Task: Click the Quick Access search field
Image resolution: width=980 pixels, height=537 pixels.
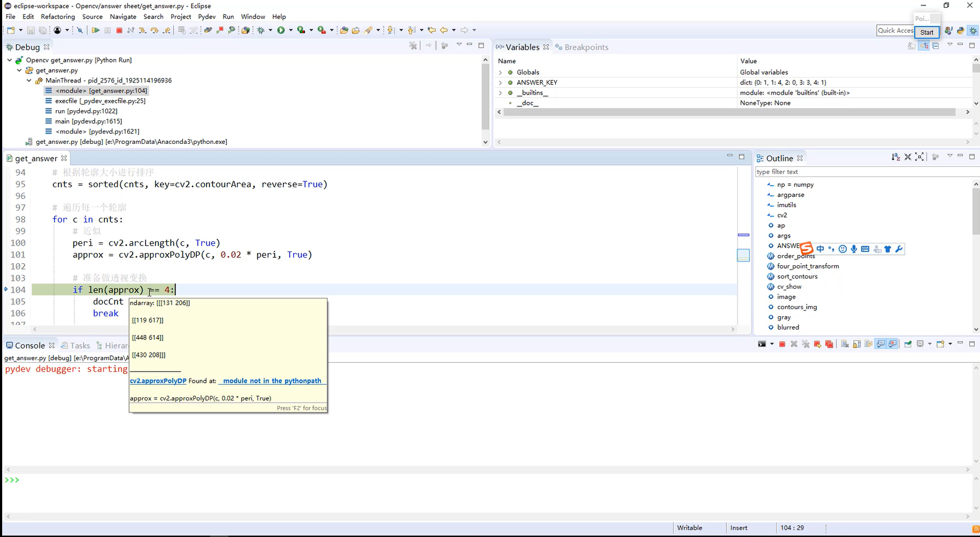Action: (895, 30)
